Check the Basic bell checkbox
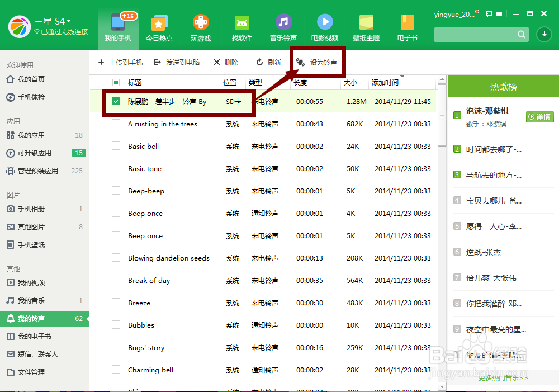Image resolution: width=559 pixels, height=392 pixels. (x=116, y=146)
